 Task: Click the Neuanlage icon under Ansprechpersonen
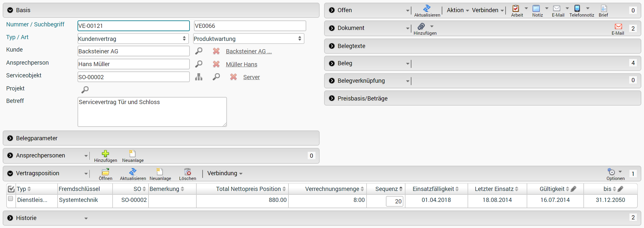[132, 154]
